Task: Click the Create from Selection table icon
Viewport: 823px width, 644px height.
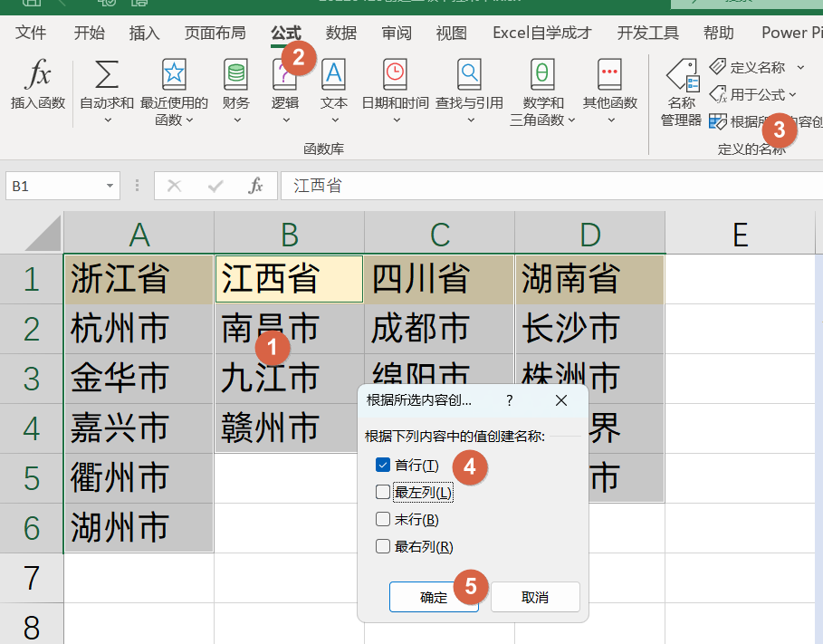Action: click(717, 122)
